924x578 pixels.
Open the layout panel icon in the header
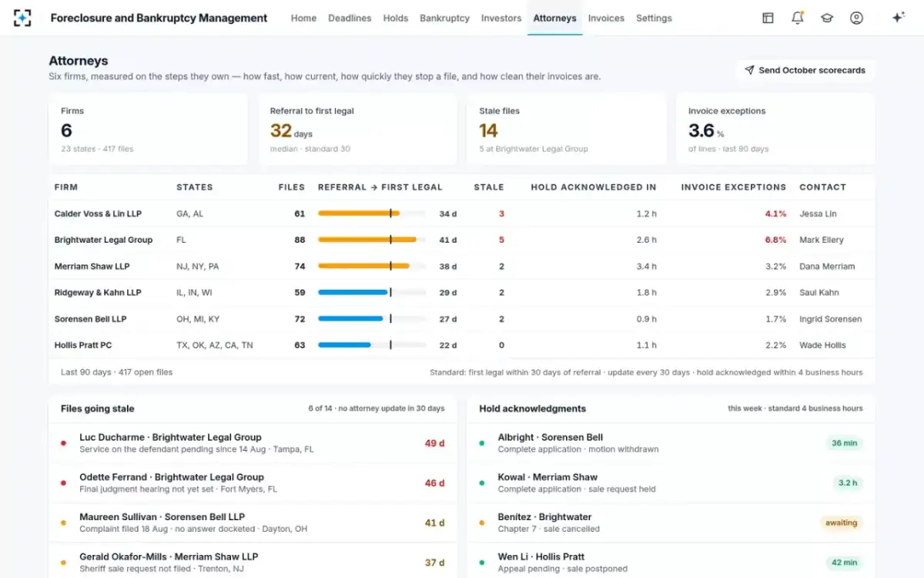click(768, 18)
